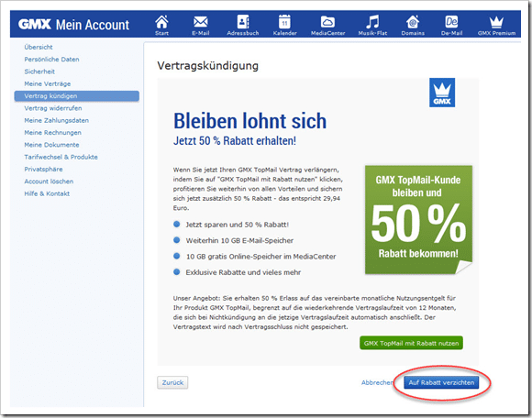Click the Abbrechen link
The height and width of the screenshot is (418, 532).
click(377, 382)
